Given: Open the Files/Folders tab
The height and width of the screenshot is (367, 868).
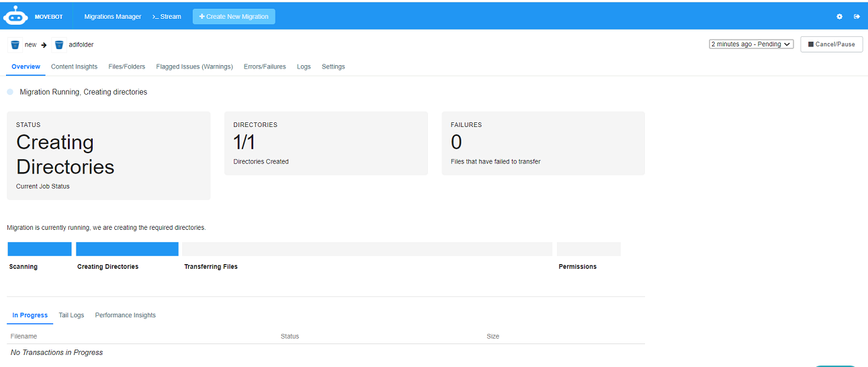Looking at the screenshot, I should point(126,67).
